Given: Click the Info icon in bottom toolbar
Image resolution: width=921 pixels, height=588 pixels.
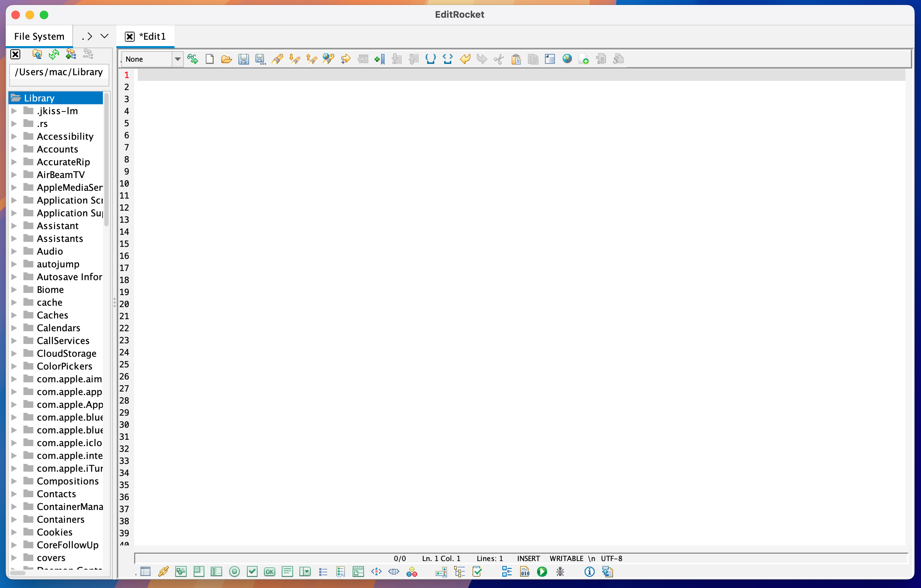Looking at the screenshot, I should tap(589, 572).
